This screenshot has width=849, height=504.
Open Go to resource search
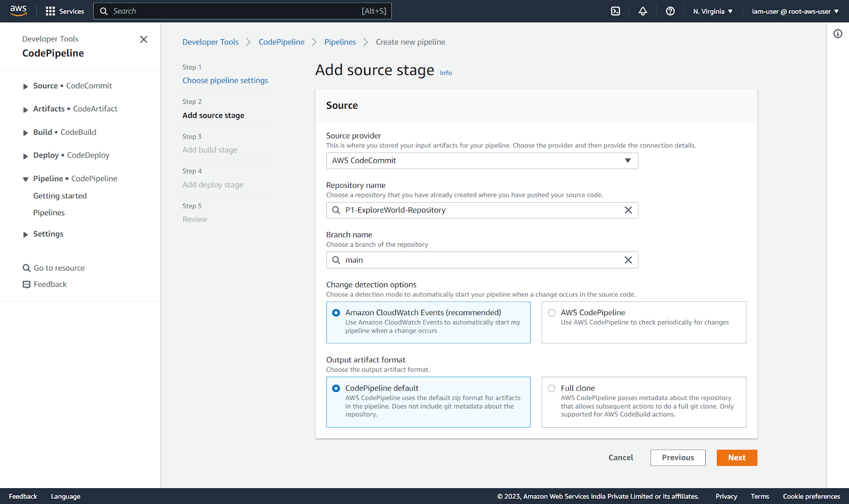tap(54, 268)
